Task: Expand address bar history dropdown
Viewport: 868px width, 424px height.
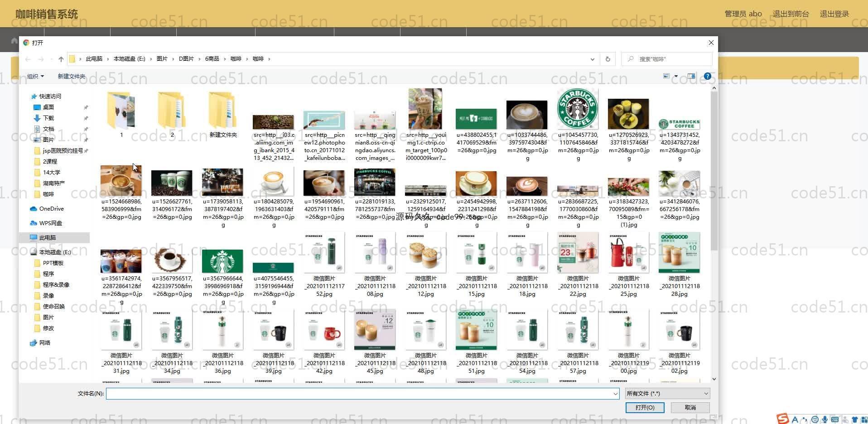Action: click(592, 59)
